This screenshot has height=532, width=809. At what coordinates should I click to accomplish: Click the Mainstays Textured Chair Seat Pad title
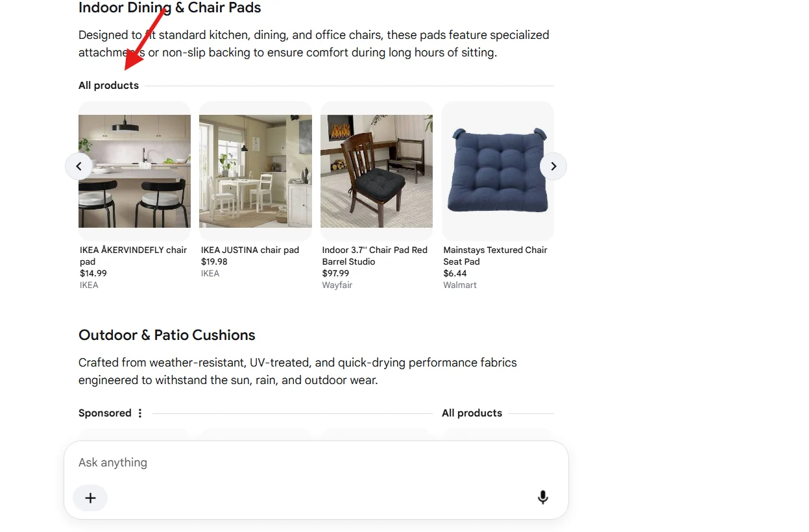pyautogui.click(x=496, y=256)
